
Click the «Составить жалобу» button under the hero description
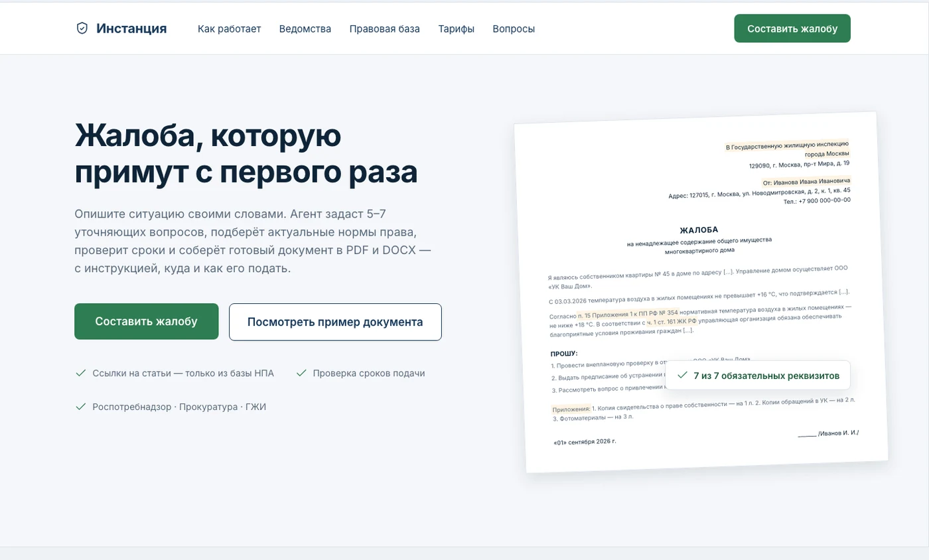tap(147, 321)
